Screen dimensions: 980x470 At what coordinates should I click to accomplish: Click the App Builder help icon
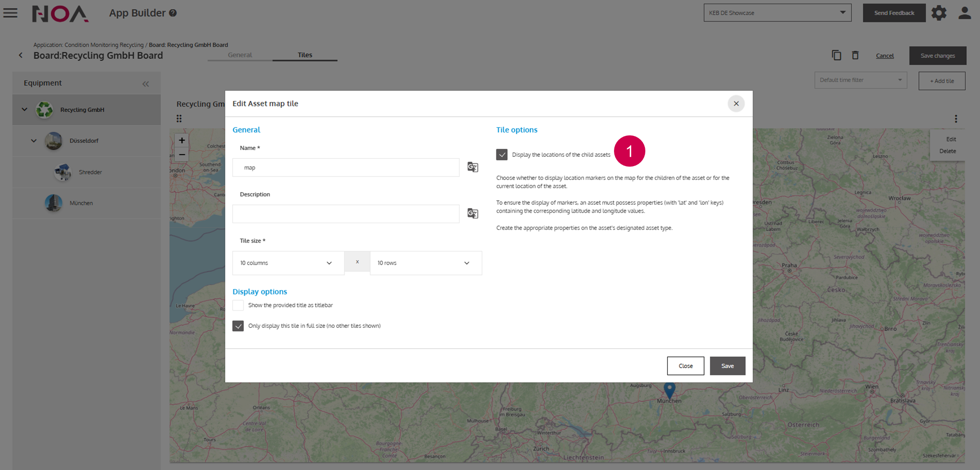[173, 13]
